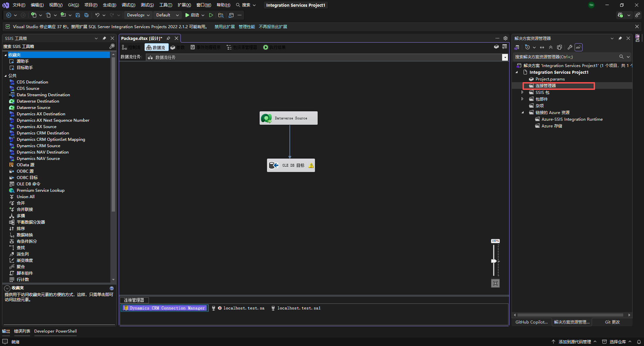This screenshot has width=644, height=346.
Task: Switch to the 控制流 designer tab
Action: point(131,47)
